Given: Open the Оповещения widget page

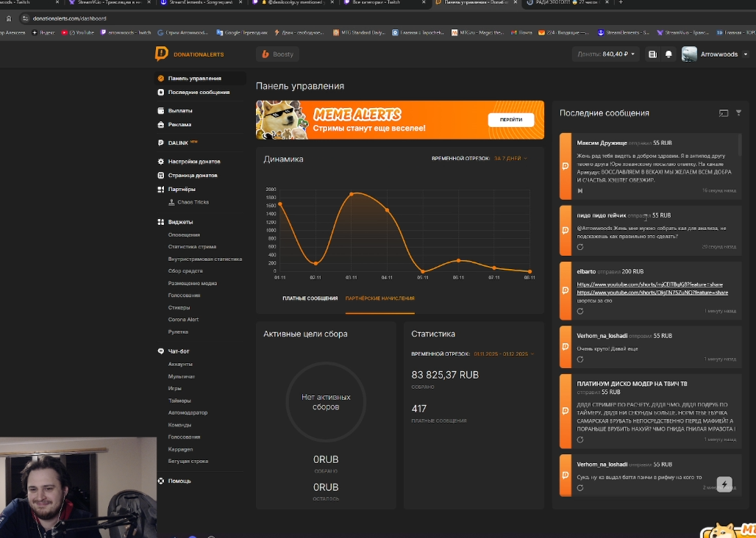Looking at the screenshot, I should coord(184,235).
